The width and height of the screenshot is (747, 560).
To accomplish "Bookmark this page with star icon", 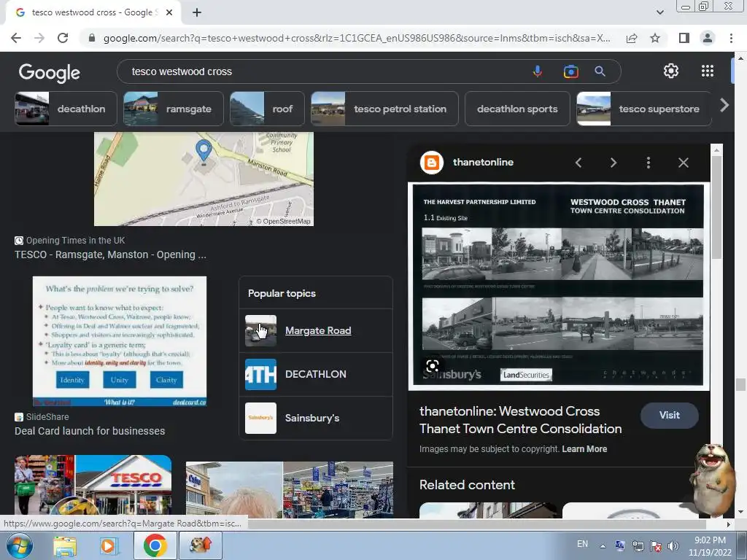I will [655, 38].
